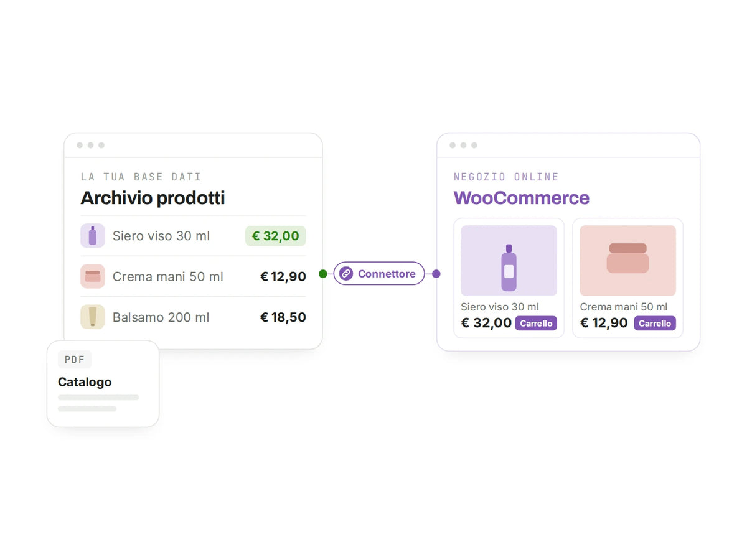Click the WooCommerce heading

(x=522, y=198)
